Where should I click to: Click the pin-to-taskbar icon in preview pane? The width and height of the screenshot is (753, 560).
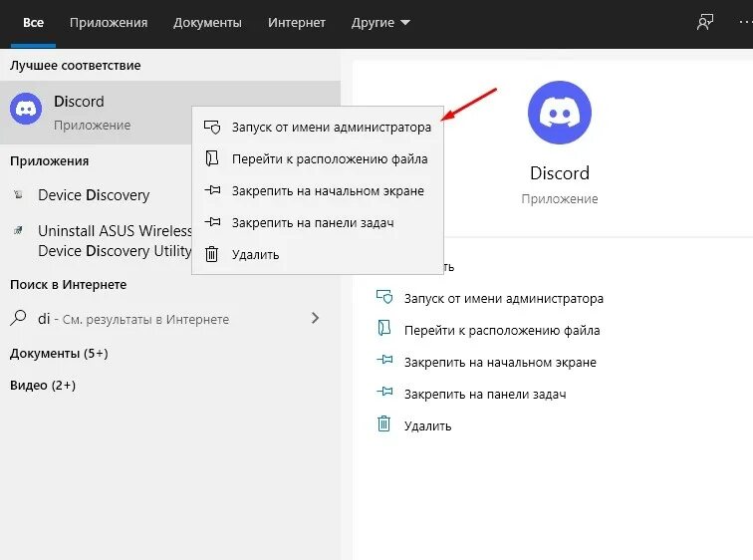(384, 392)
